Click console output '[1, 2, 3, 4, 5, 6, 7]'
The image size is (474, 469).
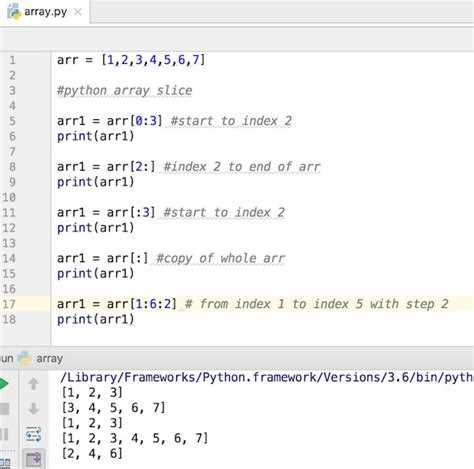point(135,438)
